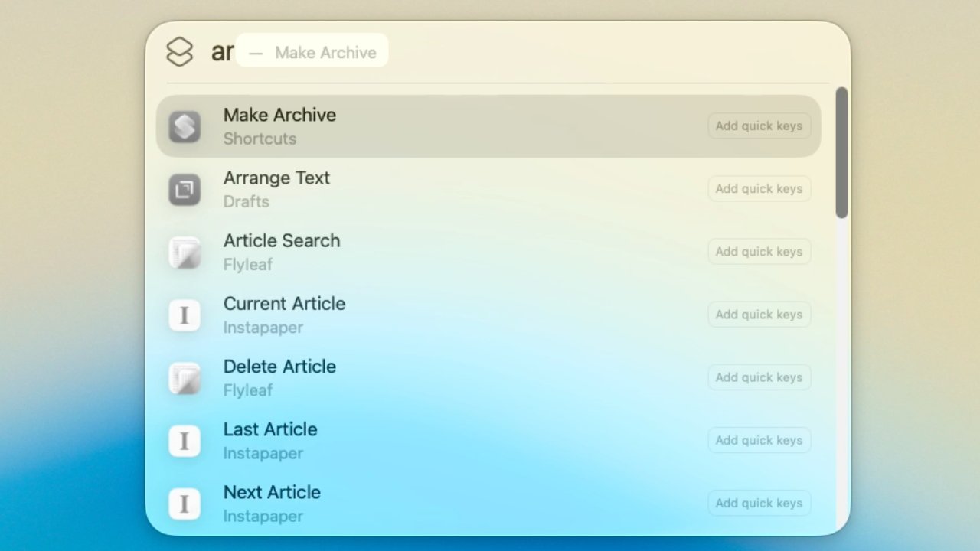Viewport: 980px width, 551px height.
Task: Click the Current Article Instapaper icon
Action: pyautogui.click(x=185, y=315)
